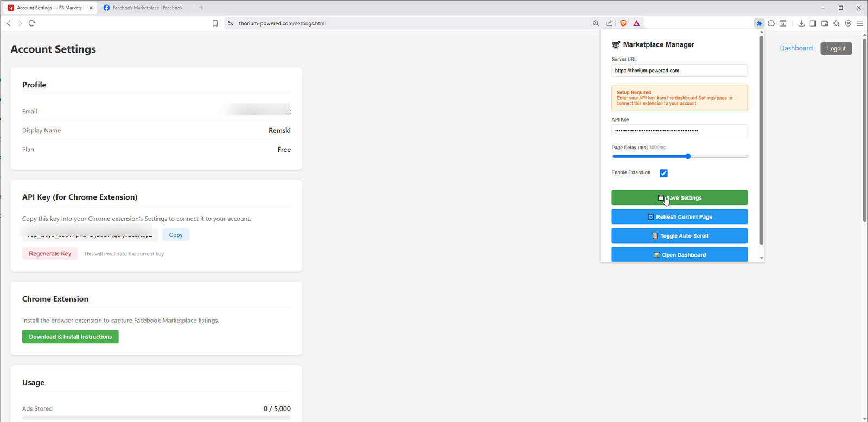
Task: Click Toggle Auto-Scroll button
Action: [x=679, y=235]
